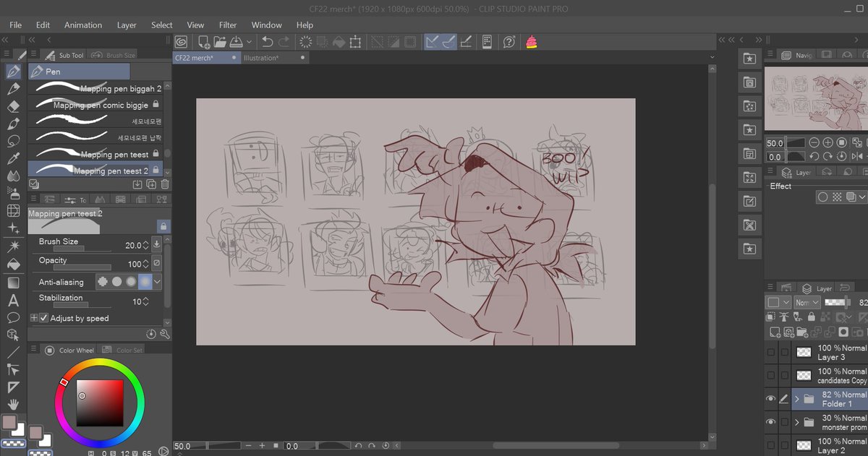Click the Redo arrow in the command bar
Image resolution: width=868 pixels, height=456 pixels.
[285, 42]
